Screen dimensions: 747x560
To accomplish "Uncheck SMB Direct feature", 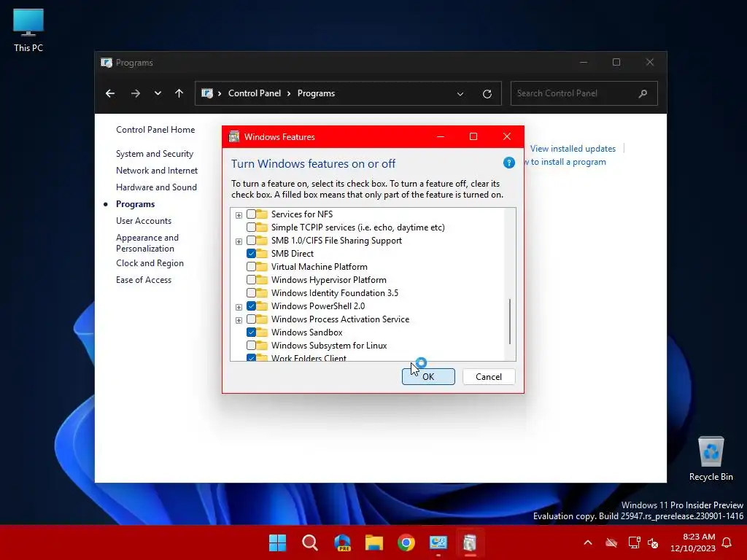I will click(x=251, y=253).
